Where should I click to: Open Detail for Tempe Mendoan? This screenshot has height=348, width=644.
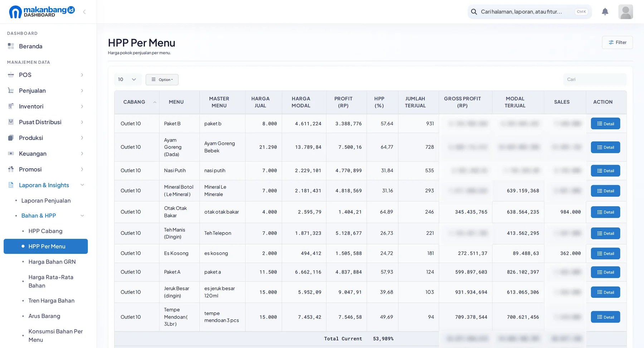point(605,317)
